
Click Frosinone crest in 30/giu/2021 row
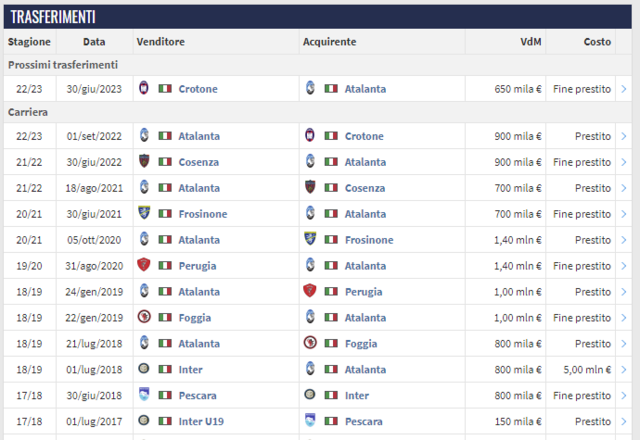pyautogui.click(x=144, y=213)
